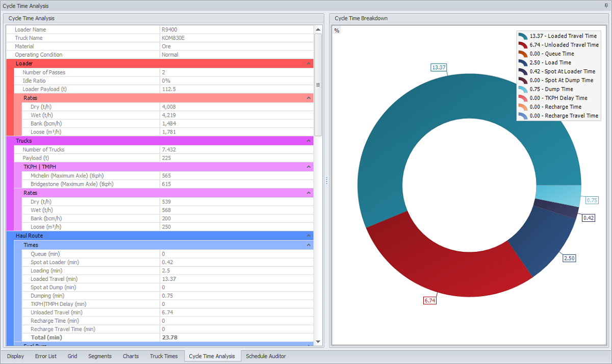
Task: Click the Dump Time legend marker
Action: click(x=523, y=89)
